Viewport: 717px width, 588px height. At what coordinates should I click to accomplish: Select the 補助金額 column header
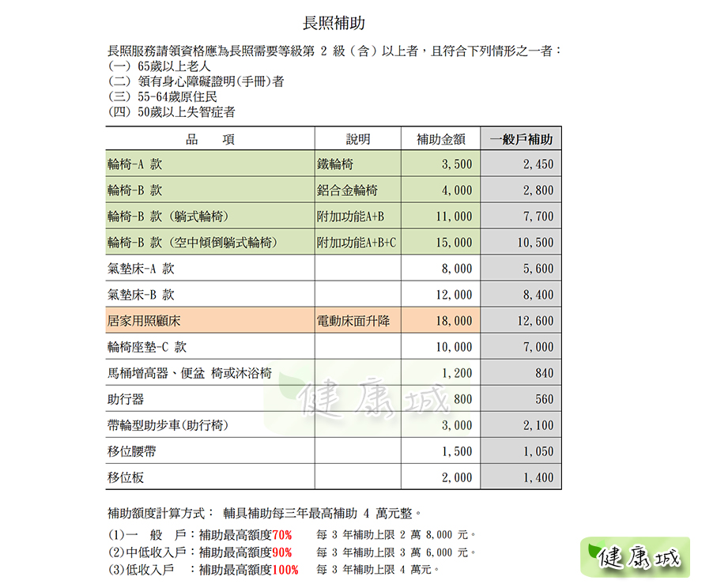[x=440, y=140]
